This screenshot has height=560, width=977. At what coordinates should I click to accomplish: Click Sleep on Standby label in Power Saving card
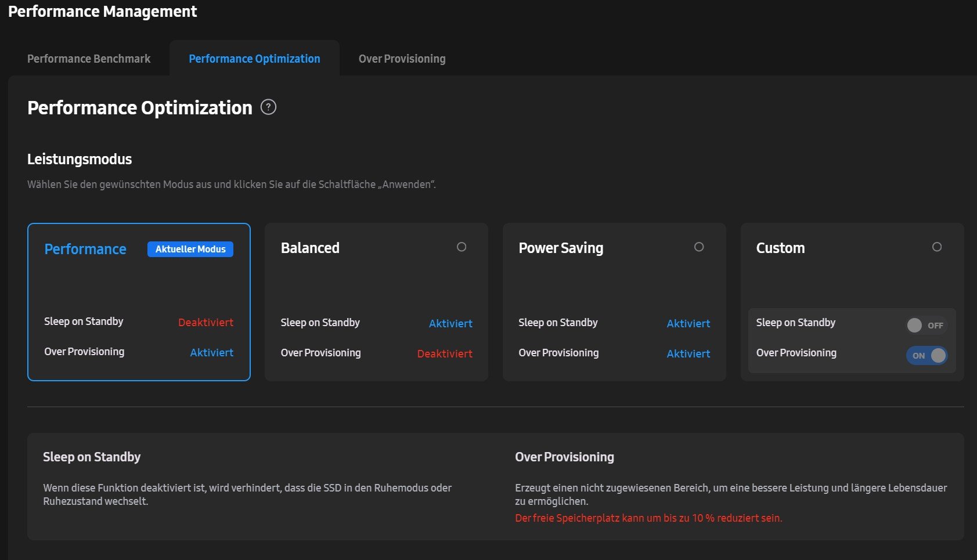pos(558,323)
